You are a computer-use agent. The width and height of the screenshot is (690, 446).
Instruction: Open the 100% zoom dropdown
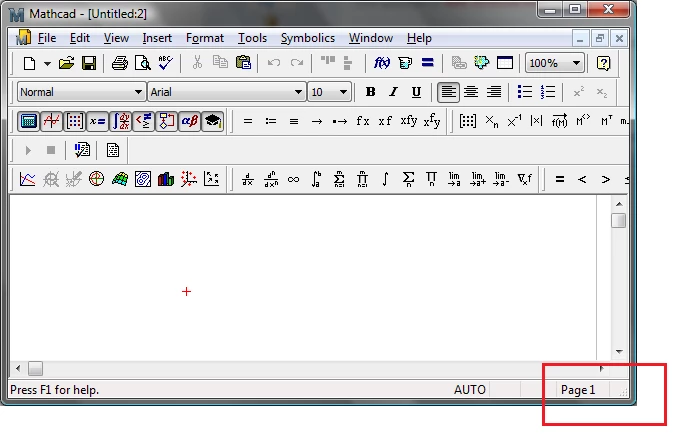point(576,63)
